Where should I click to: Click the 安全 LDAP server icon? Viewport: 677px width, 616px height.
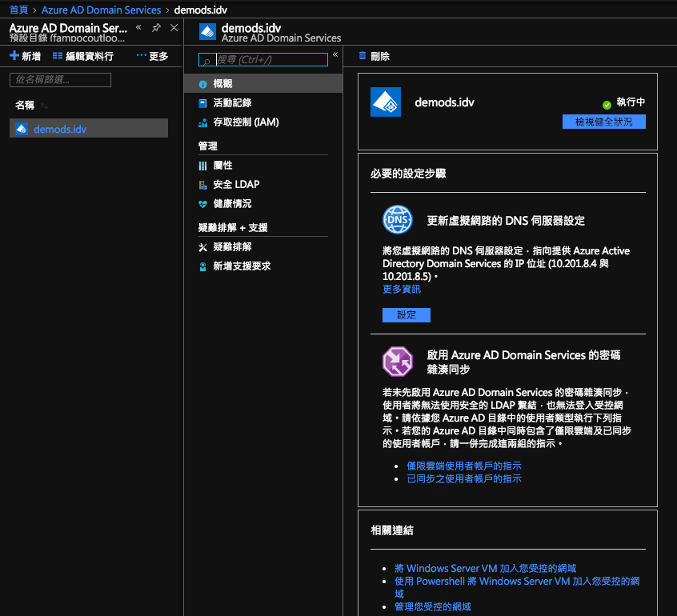pos(203,185)
